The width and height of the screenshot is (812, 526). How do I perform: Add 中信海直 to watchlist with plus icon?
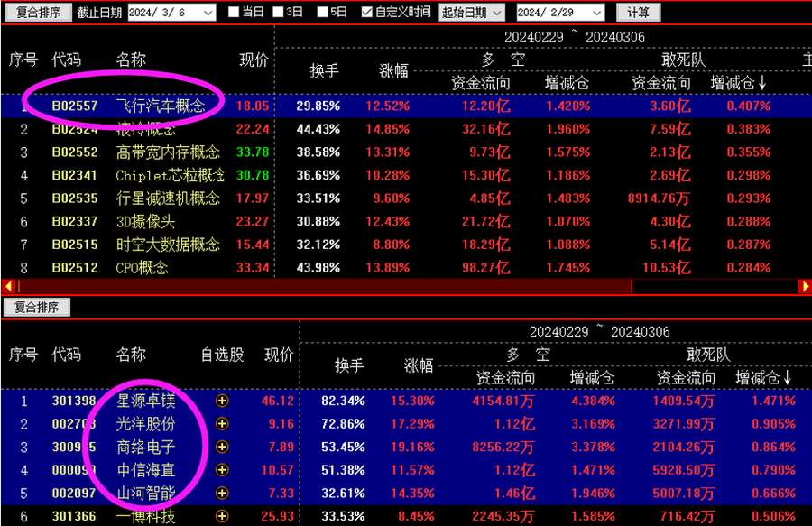coord(221,469)
